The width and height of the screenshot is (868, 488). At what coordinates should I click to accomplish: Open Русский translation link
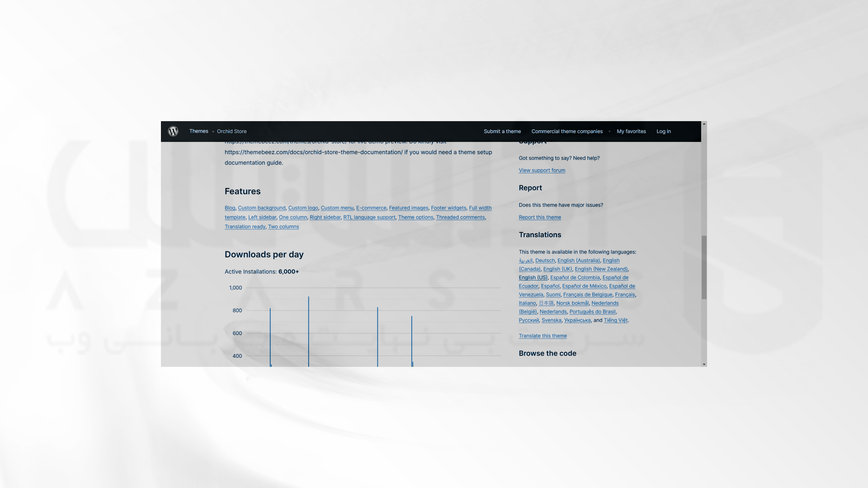(528, 321)
